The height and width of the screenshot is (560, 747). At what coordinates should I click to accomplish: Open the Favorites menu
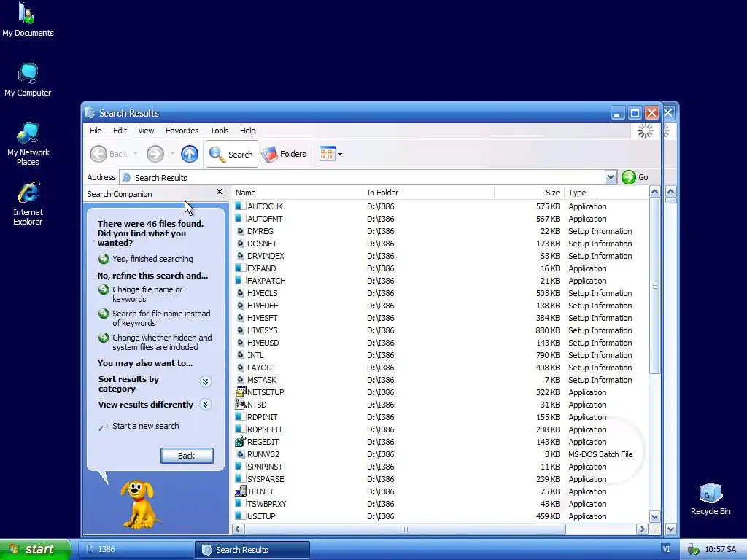click(x=182, y=131)
